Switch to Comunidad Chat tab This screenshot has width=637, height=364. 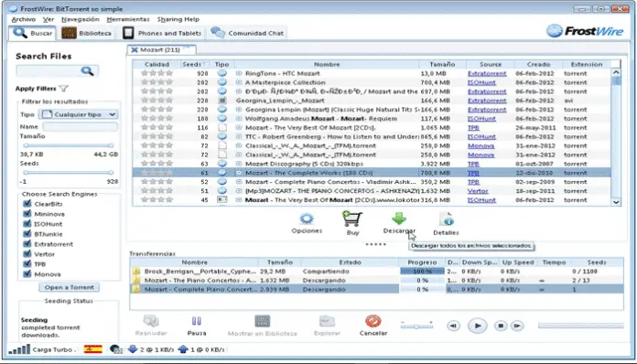click(x=247, y=33)
